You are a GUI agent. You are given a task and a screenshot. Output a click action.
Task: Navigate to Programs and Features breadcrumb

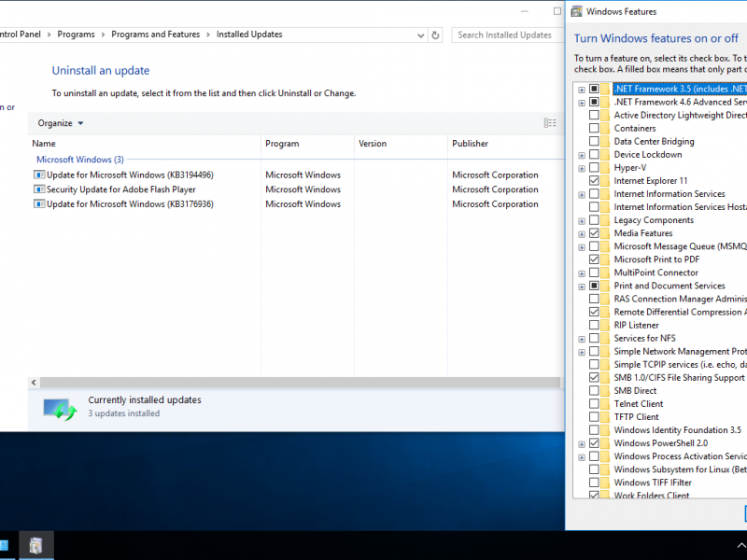coord(156,35)
